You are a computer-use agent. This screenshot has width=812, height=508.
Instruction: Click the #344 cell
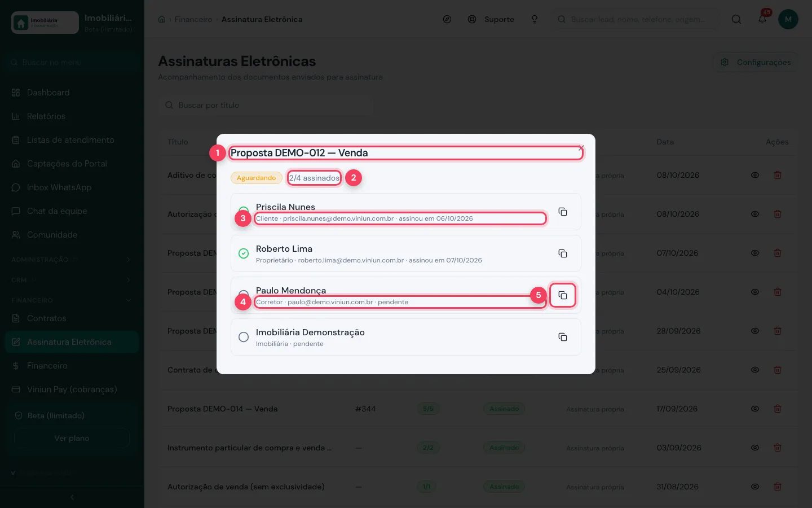[365, 409]
